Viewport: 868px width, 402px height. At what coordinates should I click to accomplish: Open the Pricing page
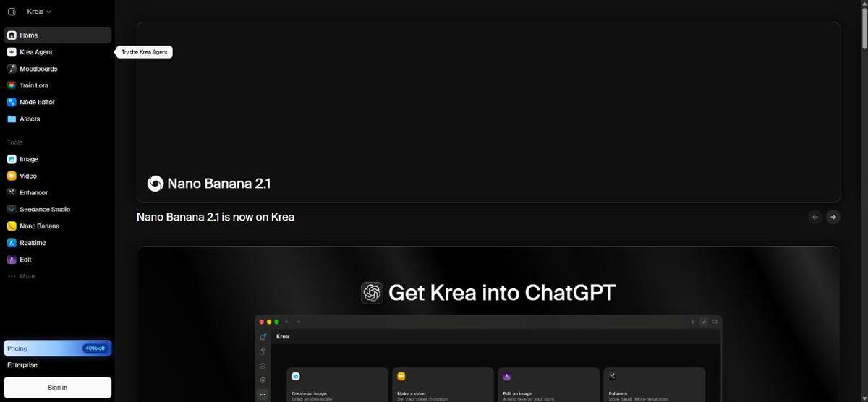pyautogui.click(x=58, y=348)
